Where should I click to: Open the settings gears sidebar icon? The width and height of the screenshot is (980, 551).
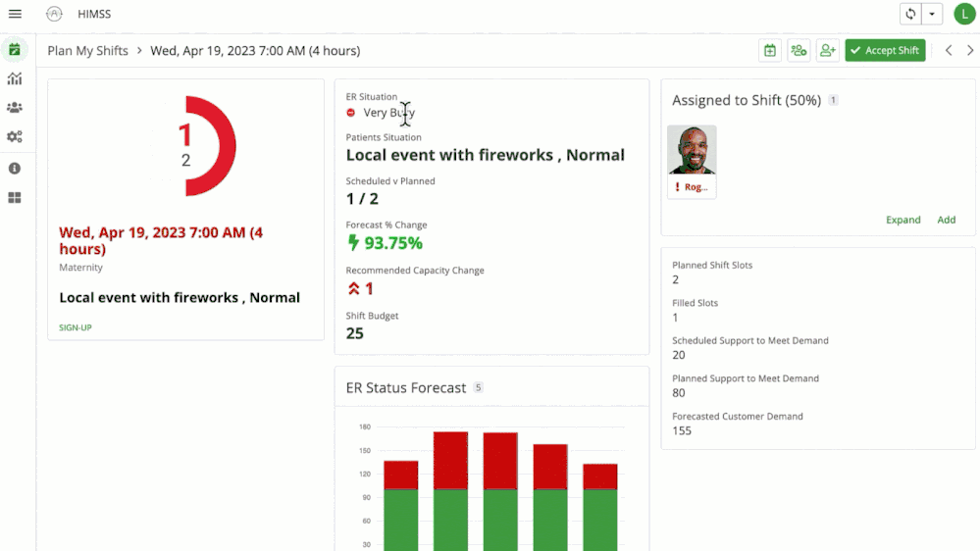(x=15, y=136)
